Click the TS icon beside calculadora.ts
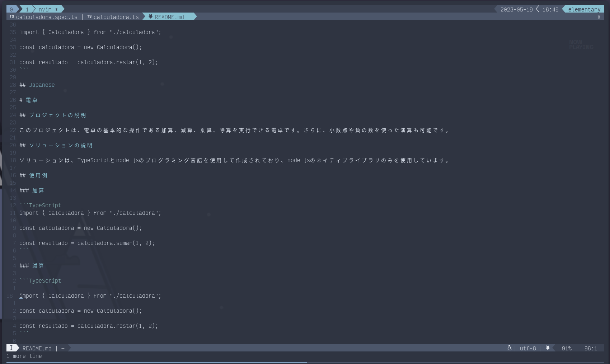610x364 pixels. click(x=89, y=16)
